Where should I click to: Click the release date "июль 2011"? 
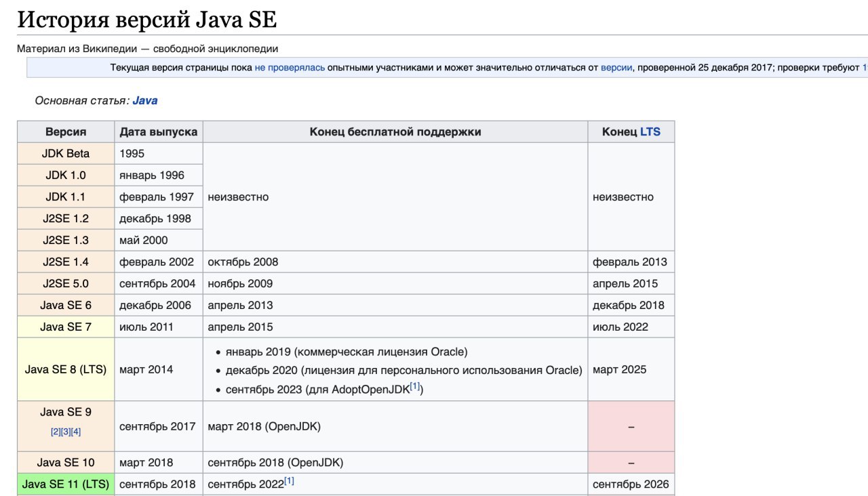[146, 327]
